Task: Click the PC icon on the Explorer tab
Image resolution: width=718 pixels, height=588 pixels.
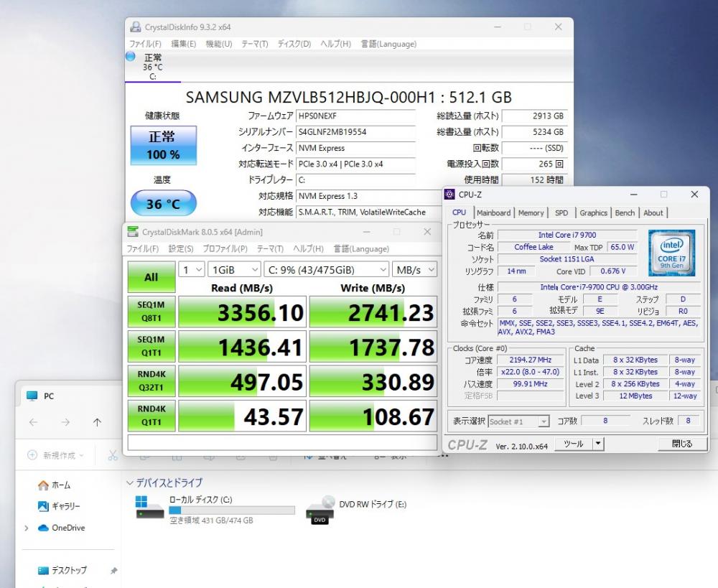Action: coord(32,396)
